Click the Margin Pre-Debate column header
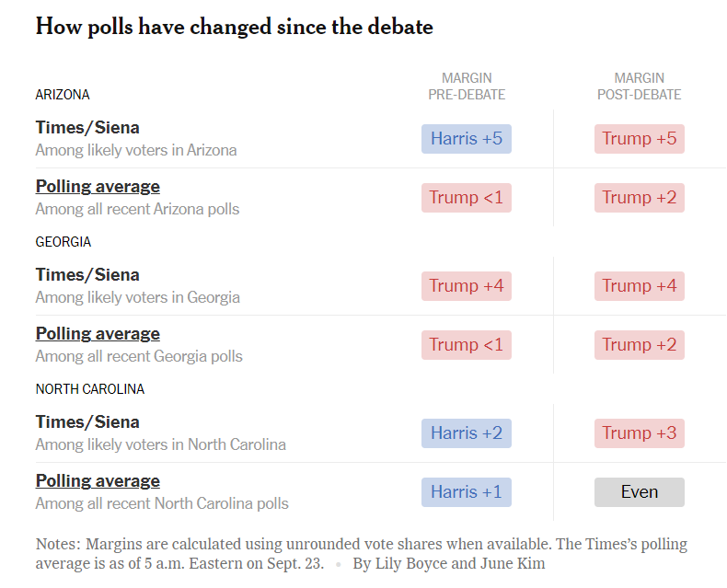Screen dimensions: 727x588 (x=467, y=86)
